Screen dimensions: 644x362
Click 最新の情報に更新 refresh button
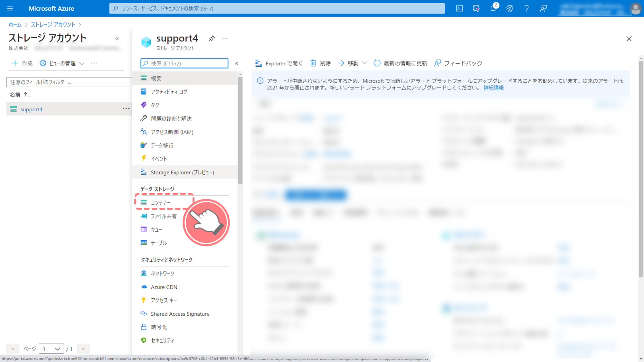[400, 63]
